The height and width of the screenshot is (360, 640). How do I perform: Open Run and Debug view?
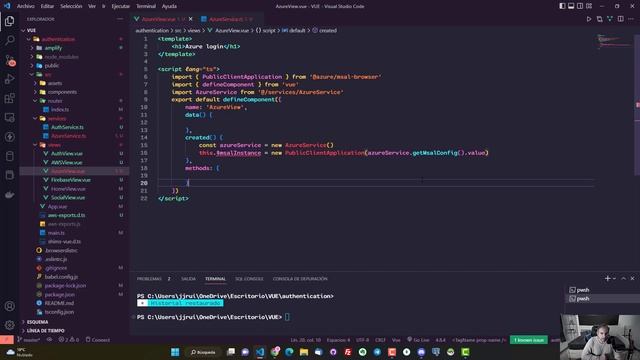point(9,79)
